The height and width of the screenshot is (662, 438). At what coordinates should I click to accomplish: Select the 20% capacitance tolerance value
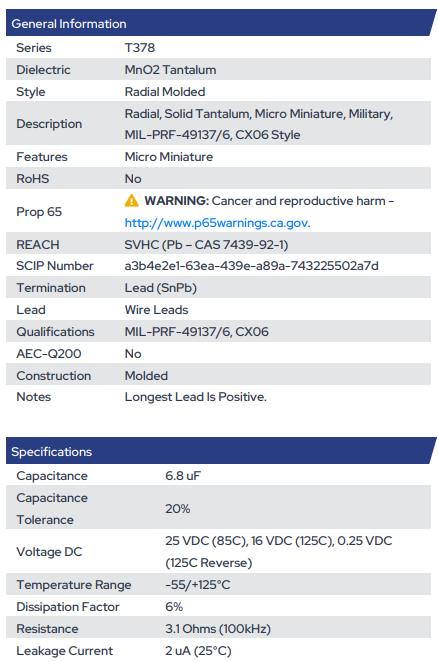coord(177,509)
